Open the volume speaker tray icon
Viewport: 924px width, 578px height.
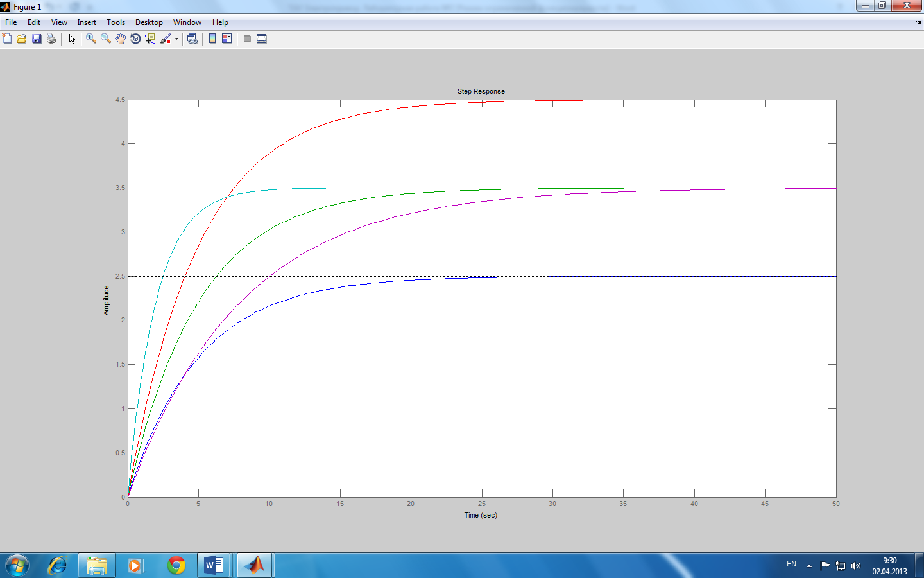tap(856, 566)
